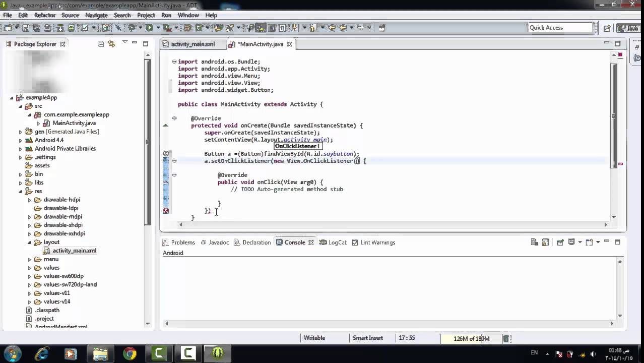Image resolution: width=644 pixels, height=363 pixels.
Task: Select activity_main.xml in layout folder
Action: [74, 251]
